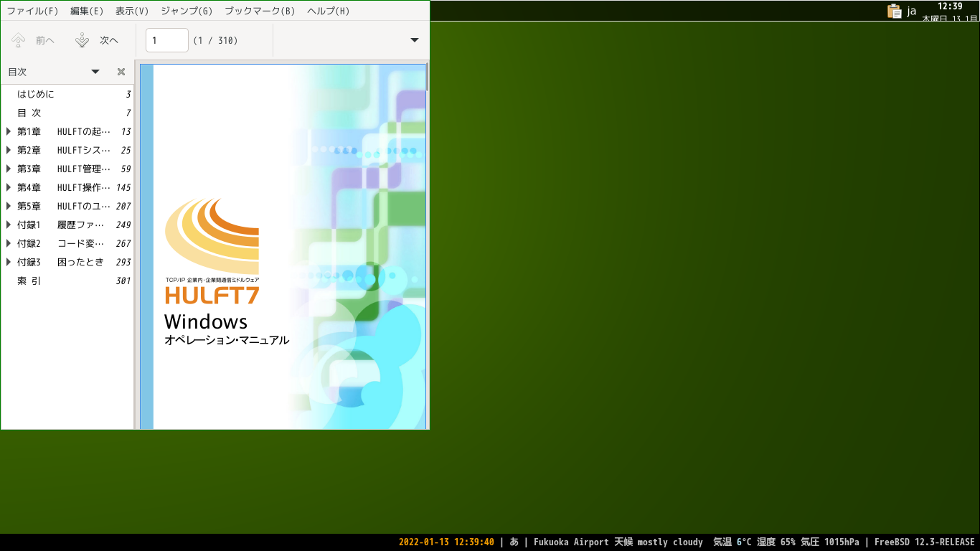Click FreeBSD 12.3-RELEASE in status bar
Screen dimensions: 980x551
click(x=924, y=542)
